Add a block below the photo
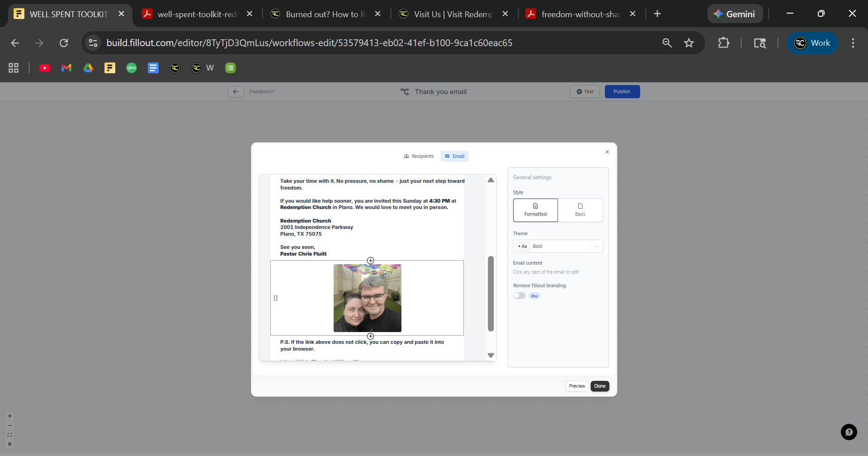This screenshot has width=868, height=456. 370,336
